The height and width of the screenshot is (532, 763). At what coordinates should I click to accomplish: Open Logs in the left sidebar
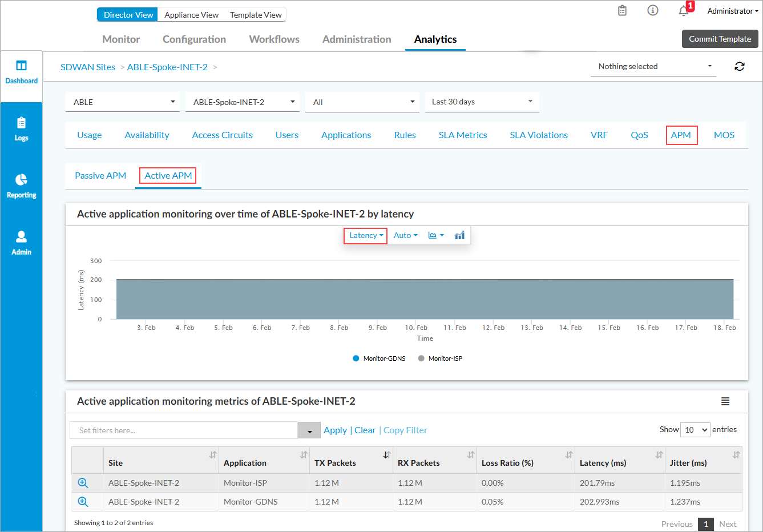(x=21, y=129)
